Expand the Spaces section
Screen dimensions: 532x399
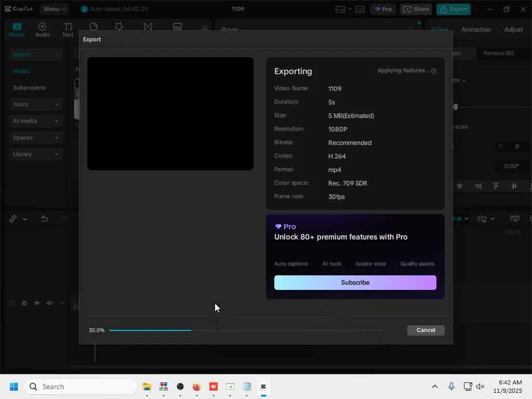(x=36, y=137)
